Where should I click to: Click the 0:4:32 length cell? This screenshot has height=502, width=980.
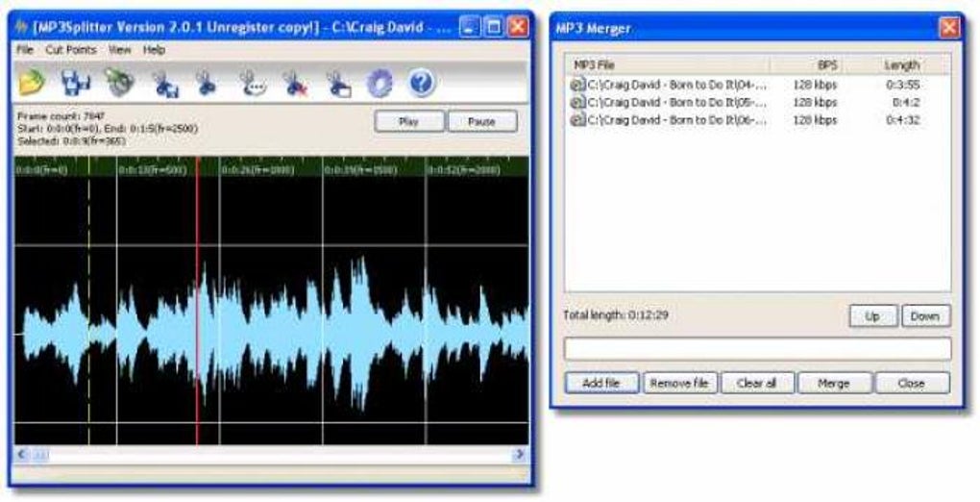coord(903,119)
